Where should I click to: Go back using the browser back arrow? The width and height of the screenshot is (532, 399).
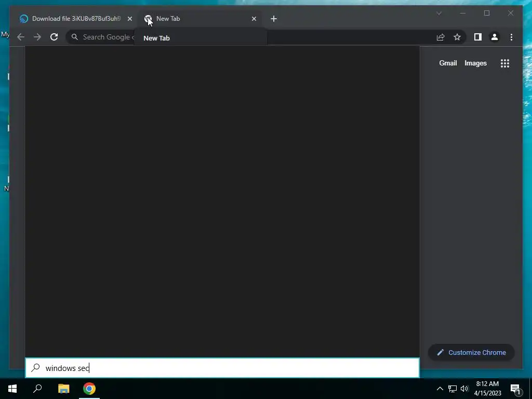tap(21, 37)
